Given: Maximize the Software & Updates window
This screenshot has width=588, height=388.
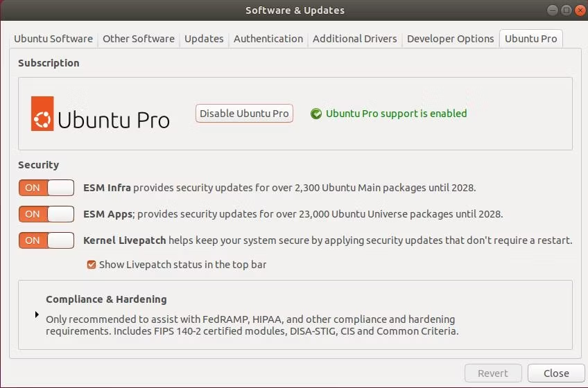Looking at the screenshot, I should click(x=567, y=10).
